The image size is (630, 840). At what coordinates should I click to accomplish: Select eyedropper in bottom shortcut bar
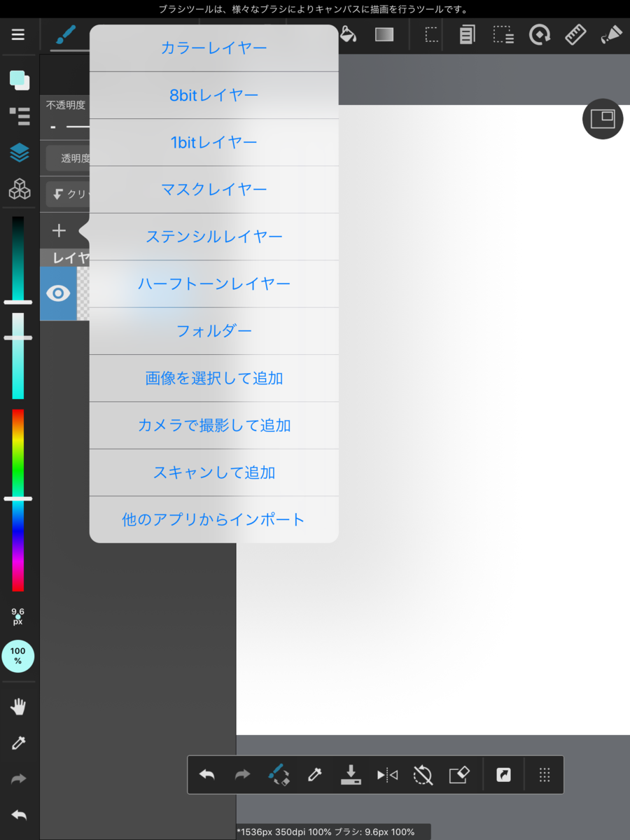click(314, 775)
